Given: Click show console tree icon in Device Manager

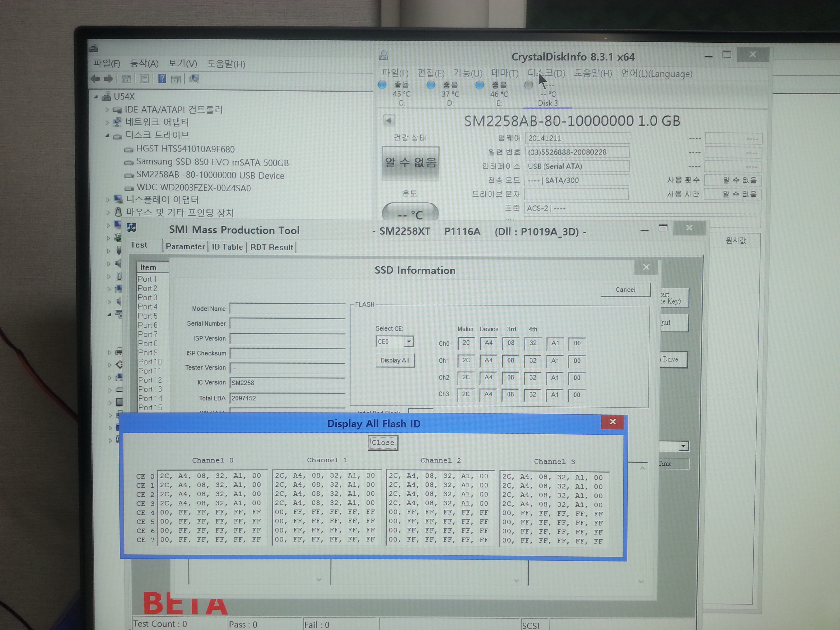Looking at the screenshot, I should 126,79.
